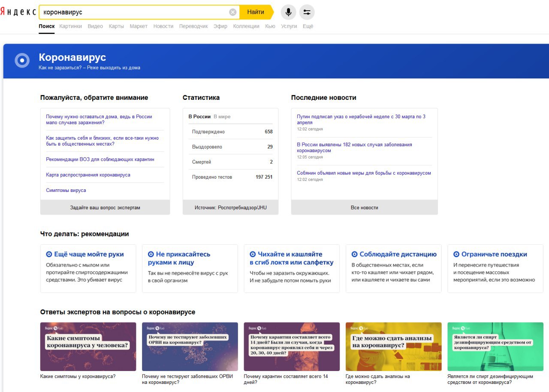The image size is (549, 392).
Task: Open Рекомендации ВОЗ quarantine link
Action: point(100,159)
